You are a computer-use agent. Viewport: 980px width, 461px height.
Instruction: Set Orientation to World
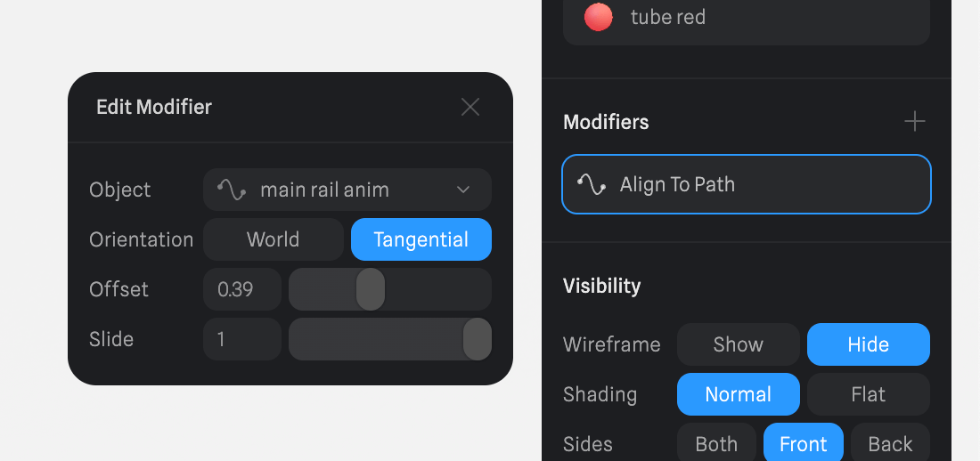pos(274,239)
